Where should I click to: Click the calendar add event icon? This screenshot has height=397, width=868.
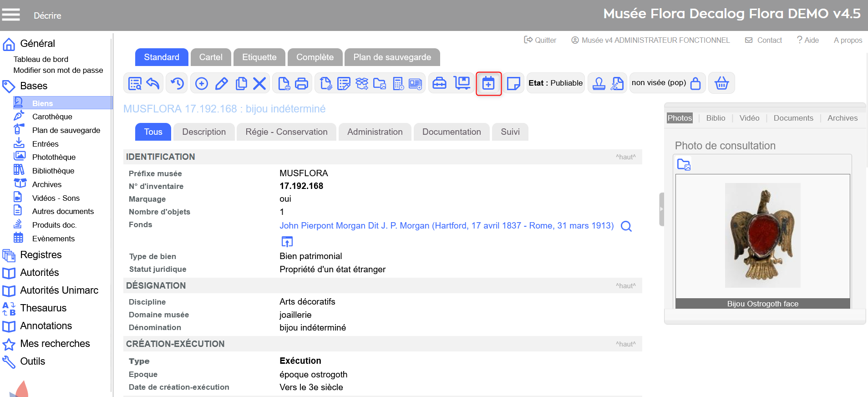point(488,83)
